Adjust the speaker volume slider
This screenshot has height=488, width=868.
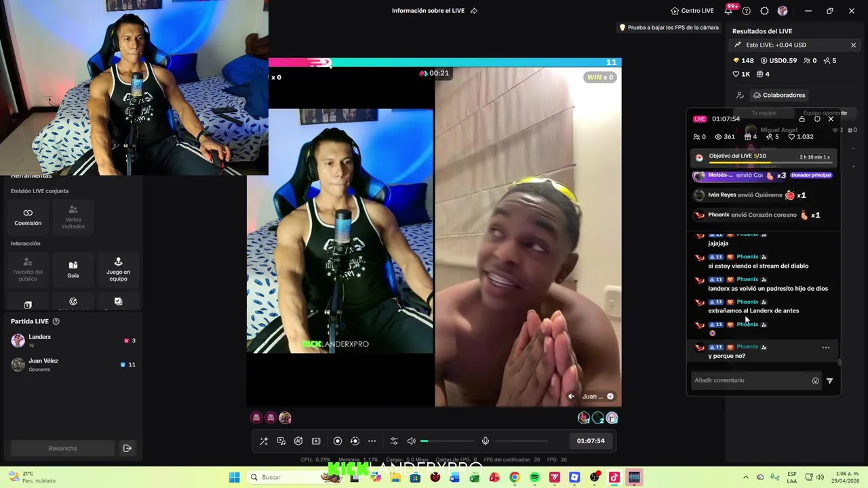[x=447, y=441]
